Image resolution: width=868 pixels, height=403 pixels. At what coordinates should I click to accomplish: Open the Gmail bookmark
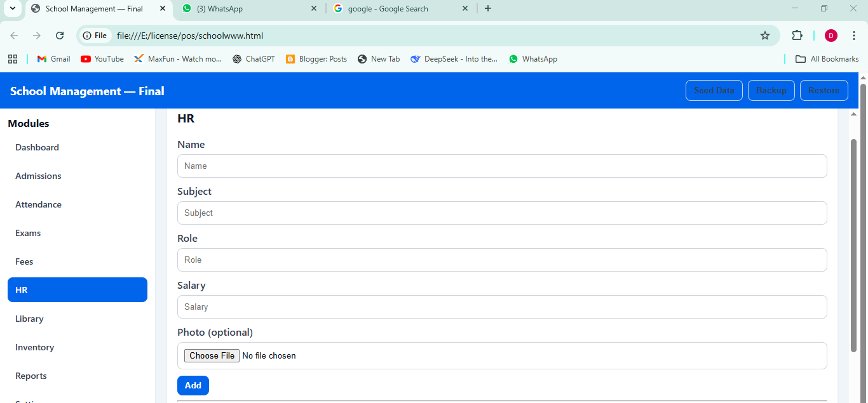pos(54,59)
